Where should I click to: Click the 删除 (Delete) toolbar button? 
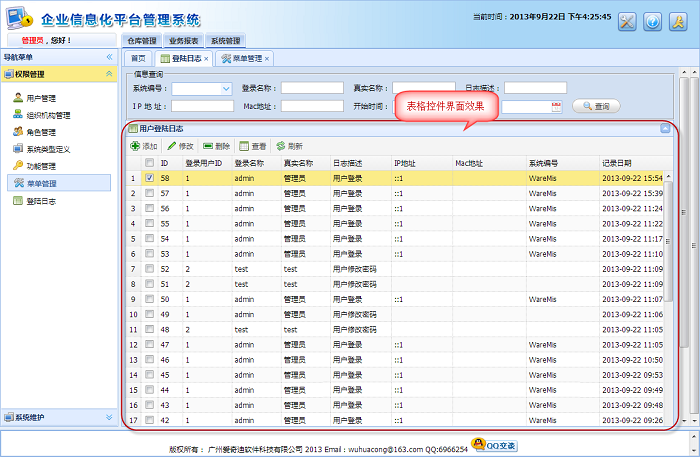tap(217, 146)
